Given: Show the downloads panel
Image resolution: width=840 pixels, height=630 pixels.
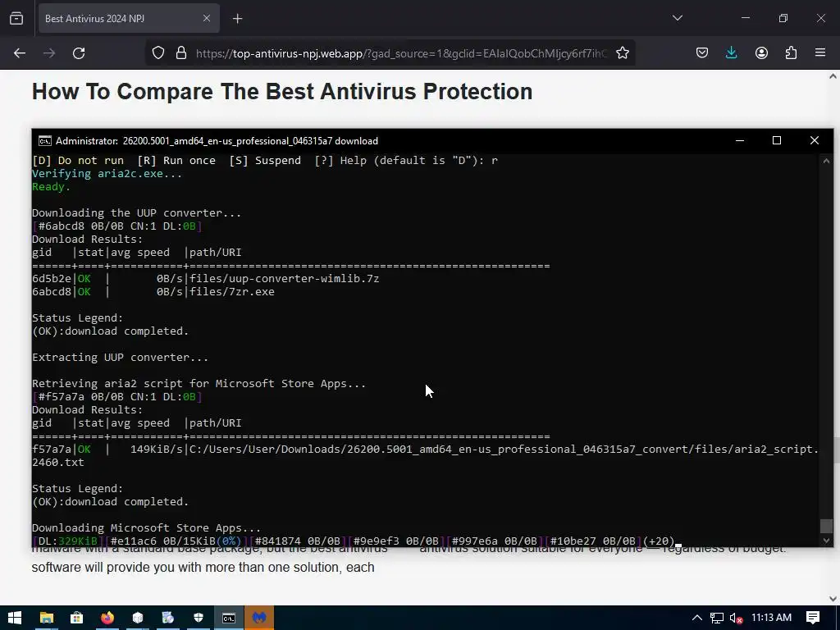Looking at the screenshot, I should click(x=731, y=52).
